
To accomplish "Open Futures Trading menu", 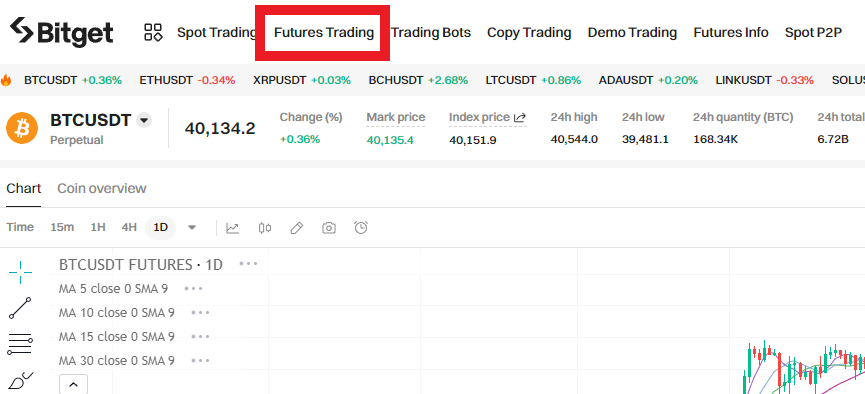I will click(x=324, y=33).
